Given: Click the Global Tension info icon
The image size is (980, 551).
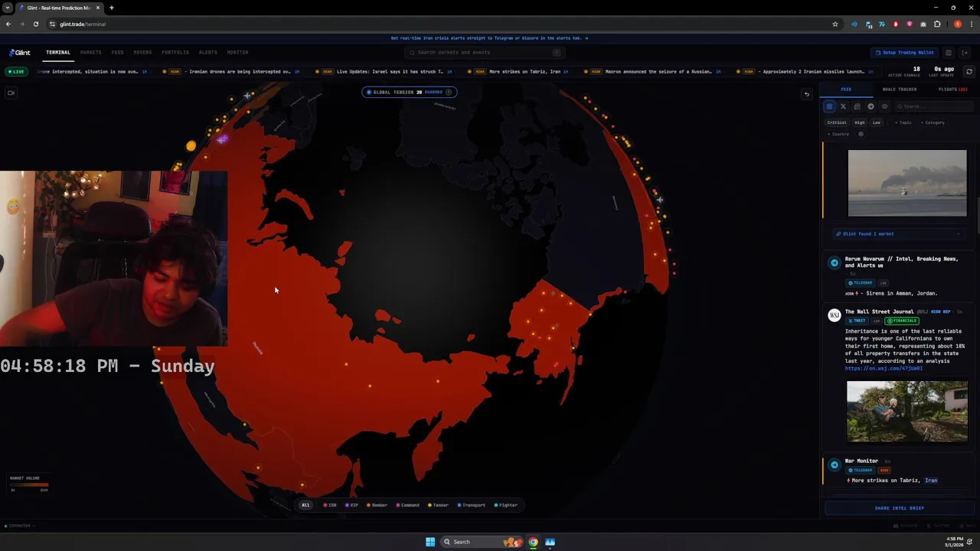Looking at the screenshot, I should [x=449, y=92].
